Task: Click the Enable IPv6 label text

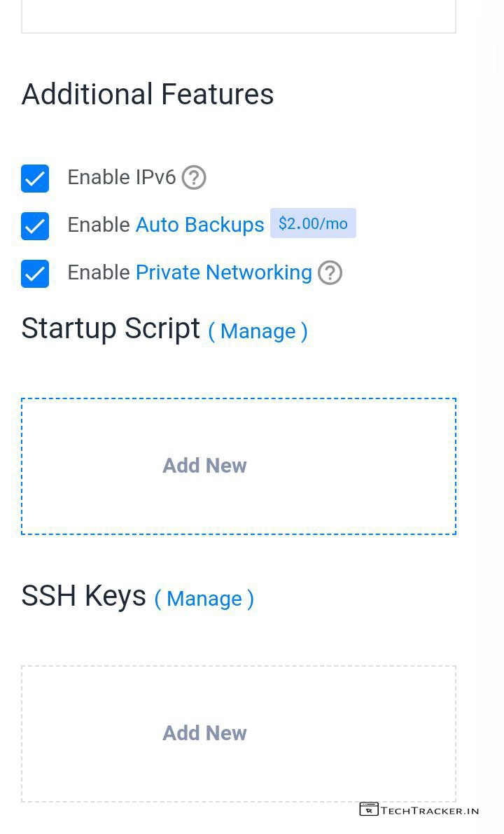Action: coord(121,178)
